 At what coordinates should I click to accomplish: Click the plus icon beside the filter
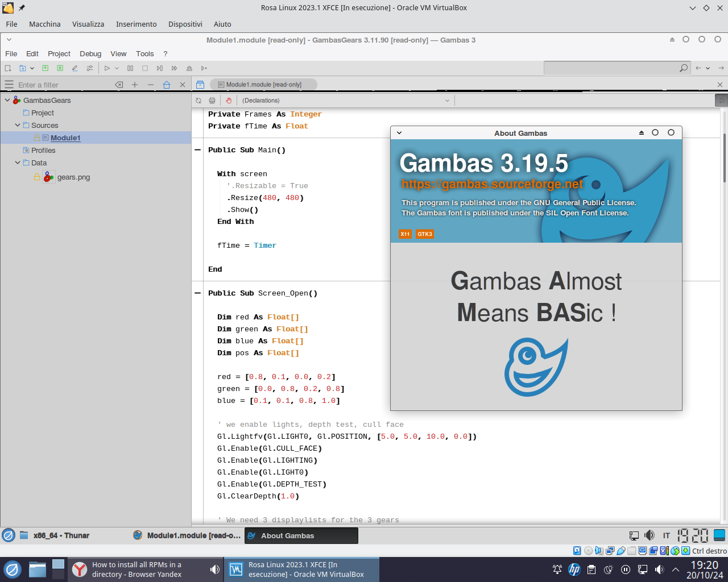coord(135,85)
